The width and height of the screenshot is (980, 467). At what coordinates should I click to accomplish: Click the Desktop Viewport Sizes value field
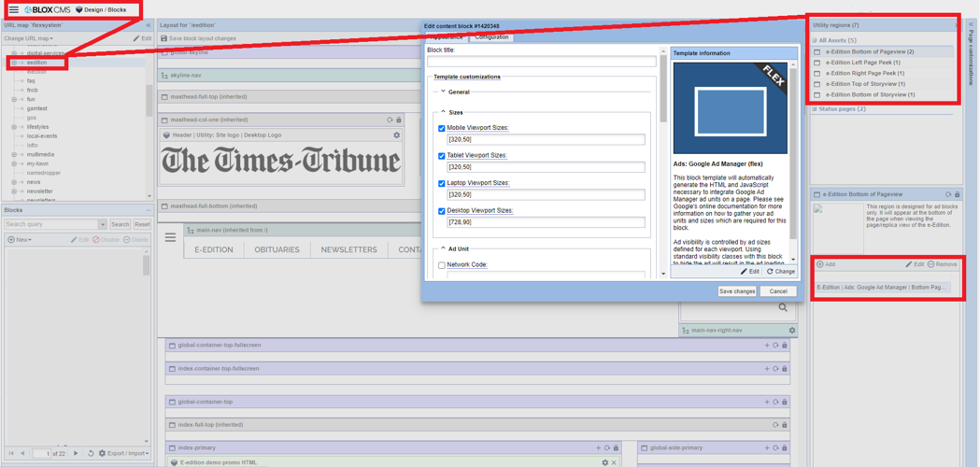pyautogui.click(x=546, y=222)
